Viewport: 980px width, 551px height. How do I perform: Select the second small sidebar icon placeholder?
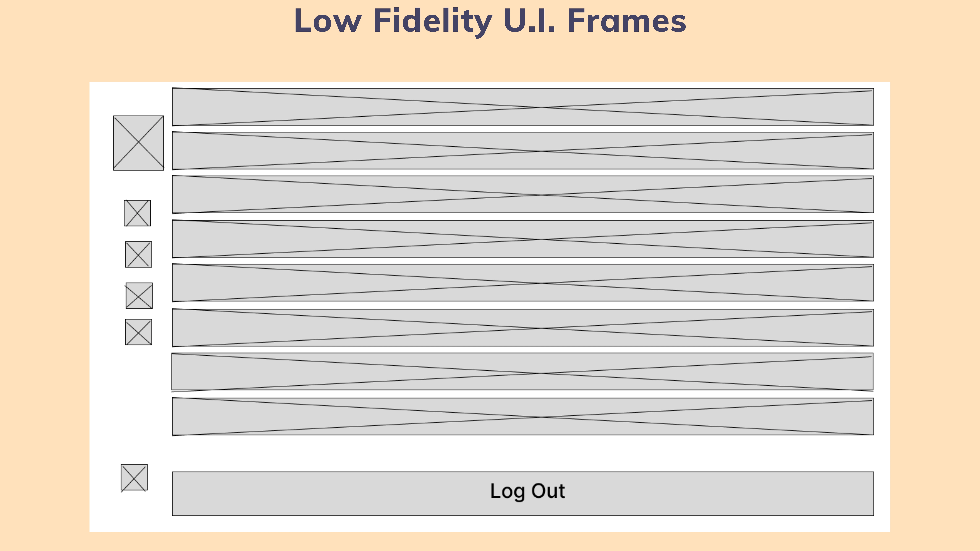(139, 254)
